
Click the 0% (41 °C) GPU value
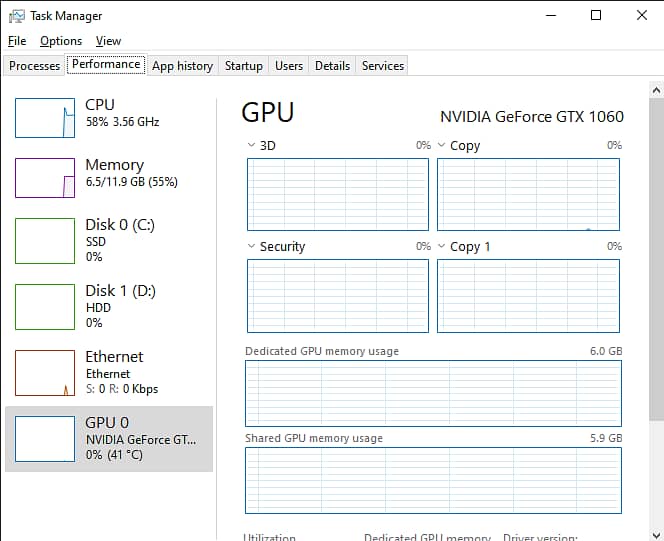[x=114, y=455]
